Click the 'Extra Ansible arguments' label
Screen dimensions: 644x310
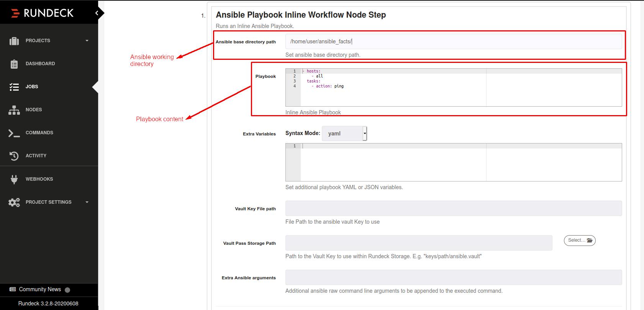coord(249,278)
